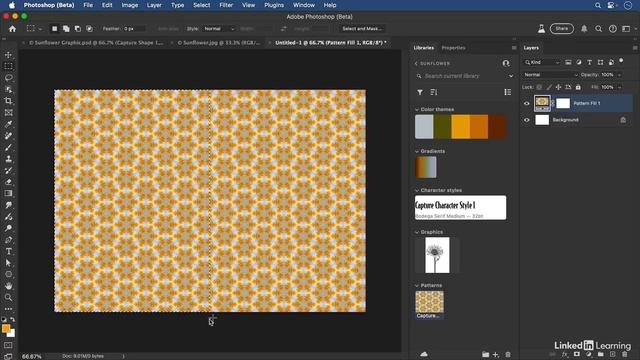Delete library item with Libraries trash icon
The height and width of the screenshot is (360, 640).
click(x=508, y=355)
